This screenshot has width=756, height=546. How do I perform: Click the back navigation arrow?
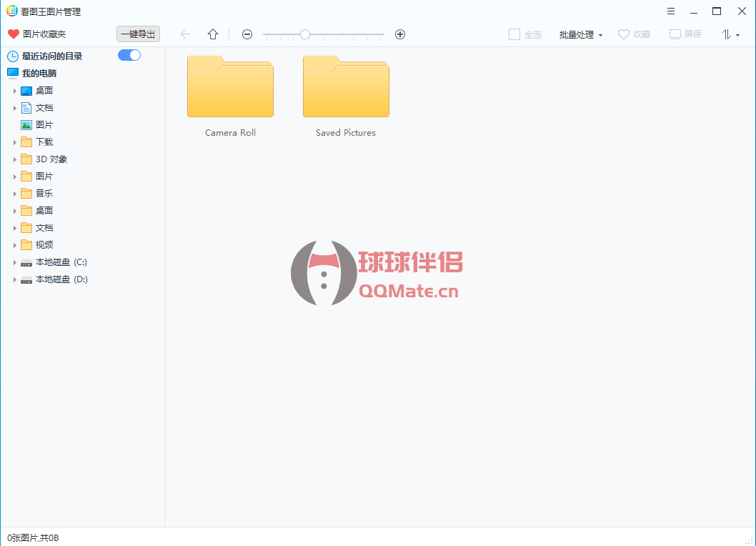[186, 34]
